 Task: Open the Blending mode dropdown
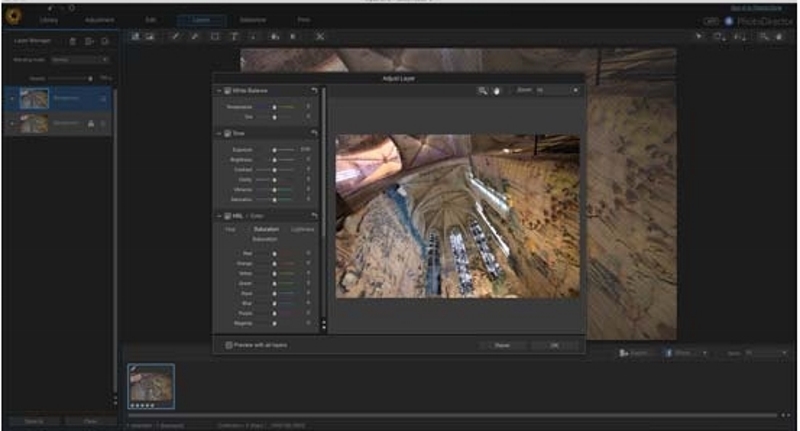[x=80, y=60]
